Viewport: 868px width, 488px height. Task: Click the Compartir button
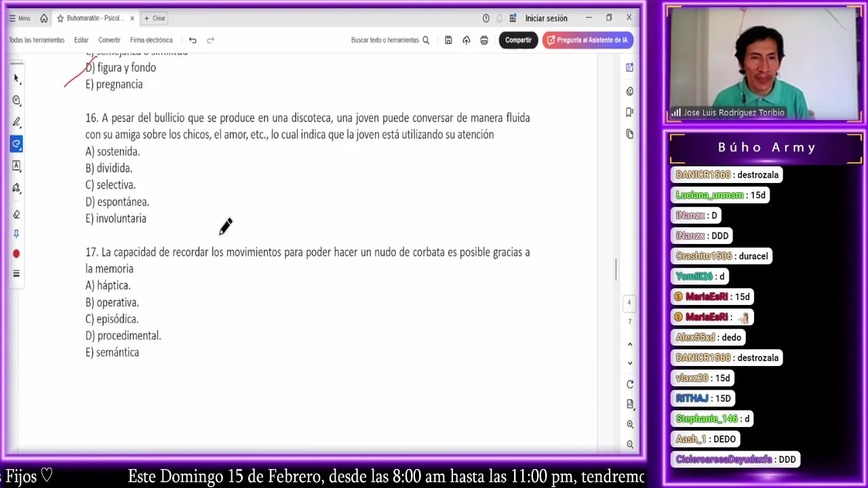point(518,40)
